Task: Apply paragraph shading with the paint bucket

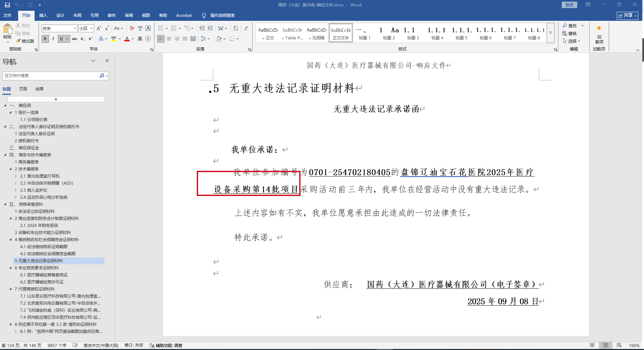Action: coord(219,39)
